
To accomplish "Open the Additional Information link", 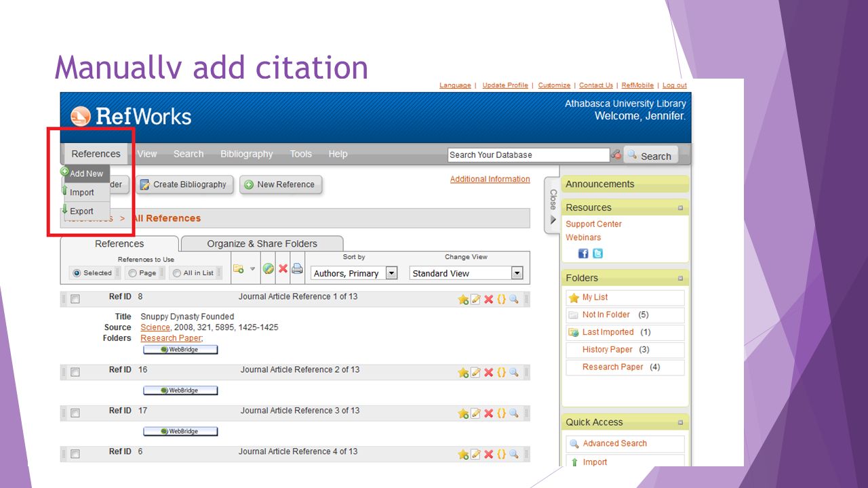I will point(490,179).
